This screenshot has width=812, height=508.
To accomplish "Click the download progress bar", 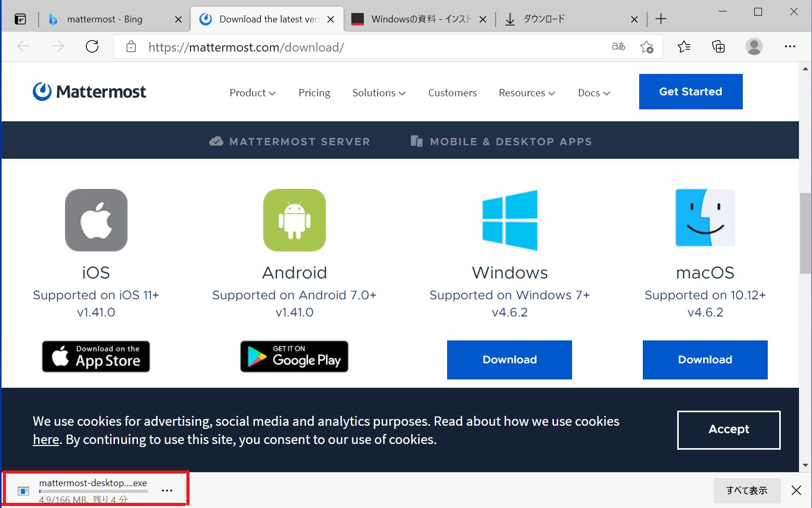I will [x=94, y=491].
